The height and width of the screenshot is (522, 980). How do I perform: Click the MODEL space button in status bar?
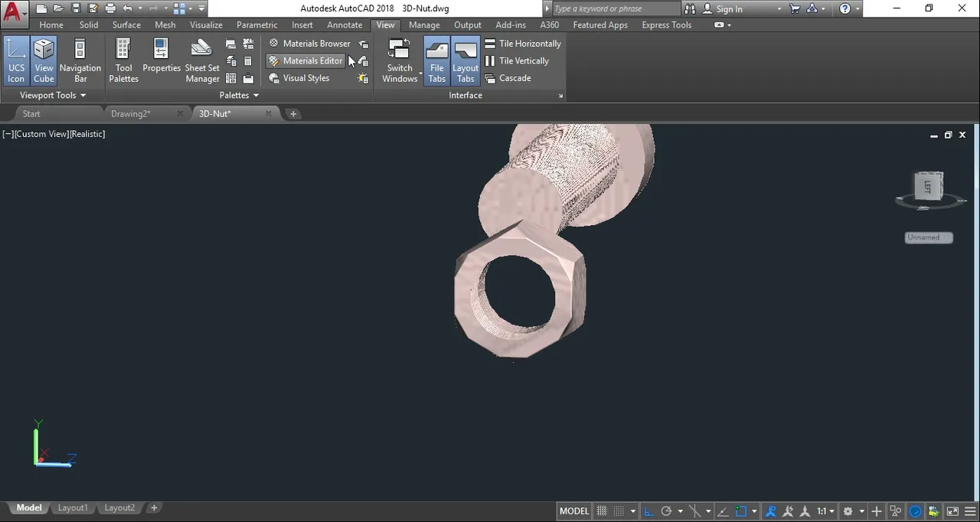coord(574,511)
